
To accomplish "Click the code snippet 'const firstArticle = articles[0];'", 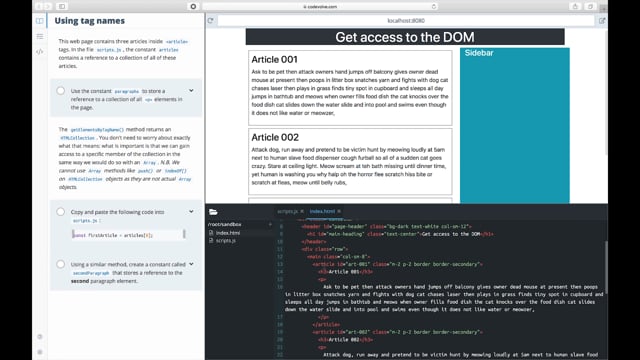I will point(112,235).
